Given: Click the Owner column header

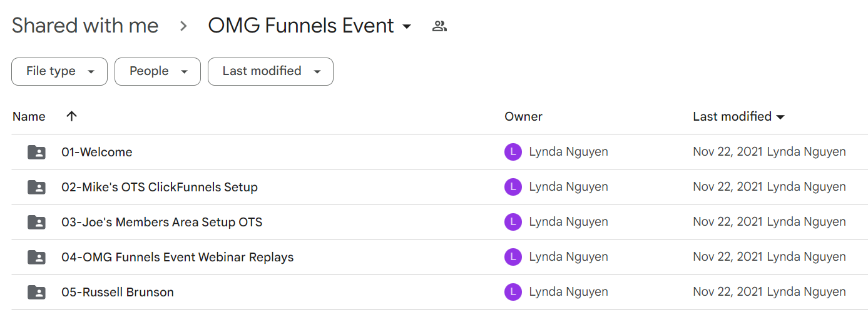Looking at the screenshot, I should point(524,116).
